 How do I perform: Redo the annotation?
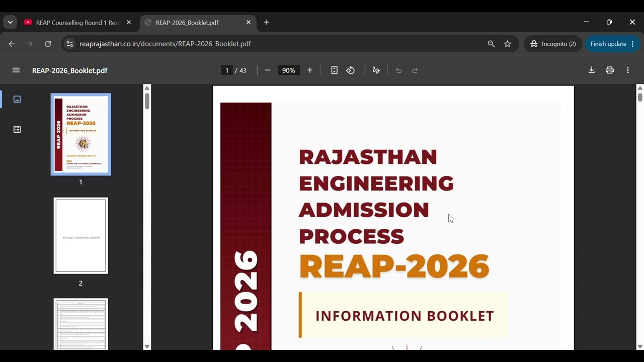coord(415,70)
